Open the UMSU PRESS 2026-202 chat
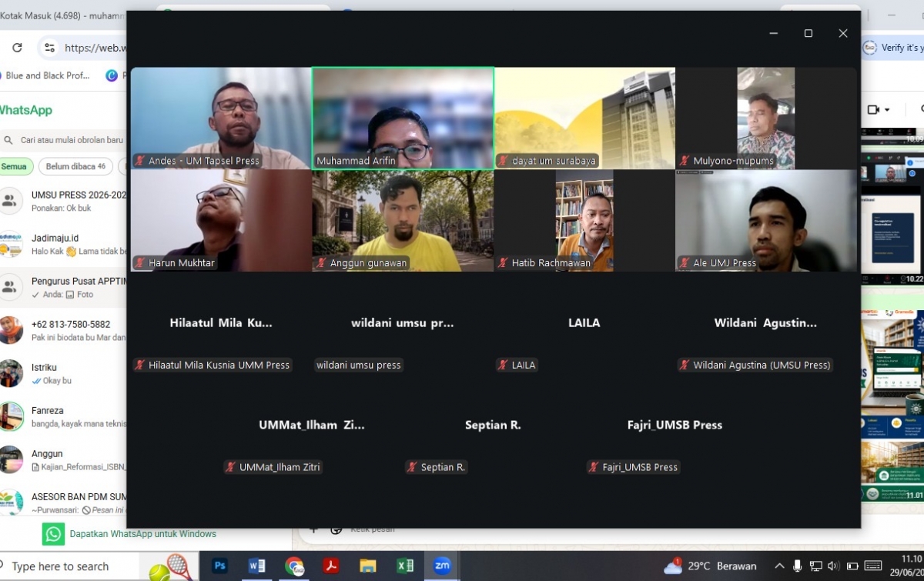Image resolution: width=924 pixels, height=581 pixels. (63, 202)
